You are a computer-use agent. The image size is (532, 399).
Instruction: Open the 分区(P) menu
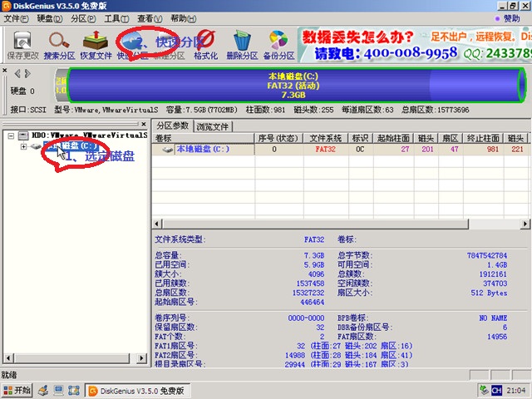point(83,18)
